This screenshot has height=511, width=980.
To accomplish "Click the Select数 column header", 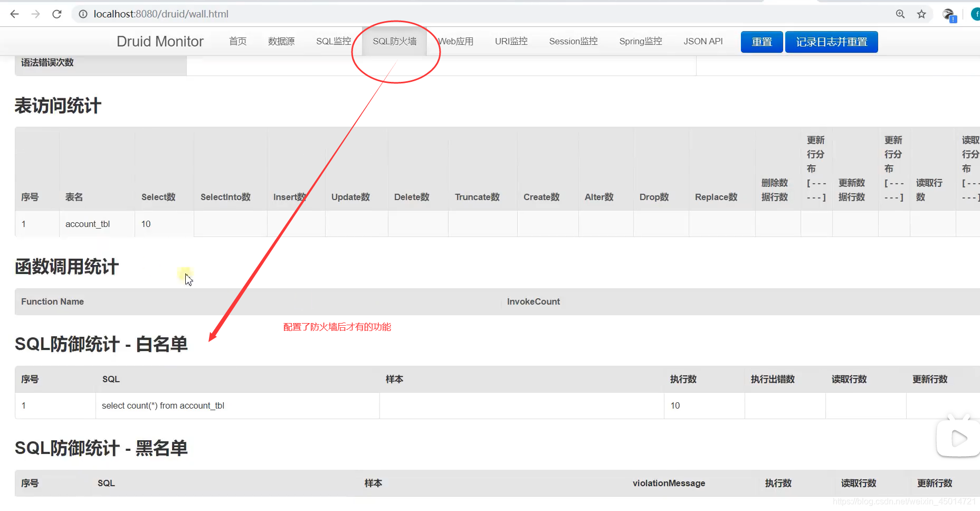I will [158, 197].
